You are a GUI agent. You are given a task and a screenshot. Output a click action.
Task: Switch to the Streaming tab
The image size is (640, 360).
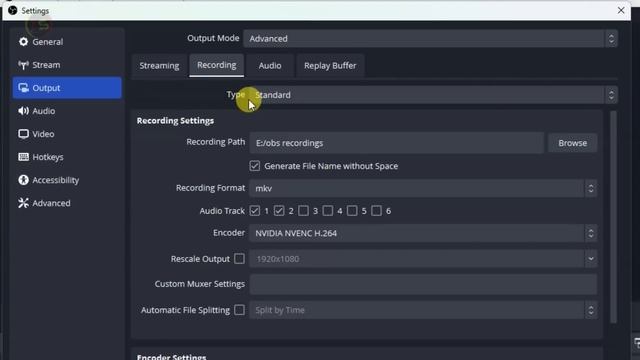point(159,65)
